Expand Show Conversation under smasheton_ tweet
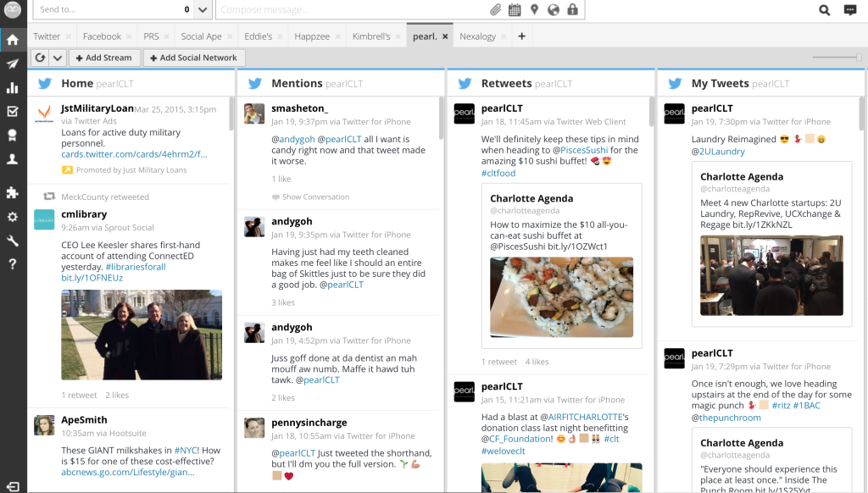868x493 pixels. coord(310,197)
